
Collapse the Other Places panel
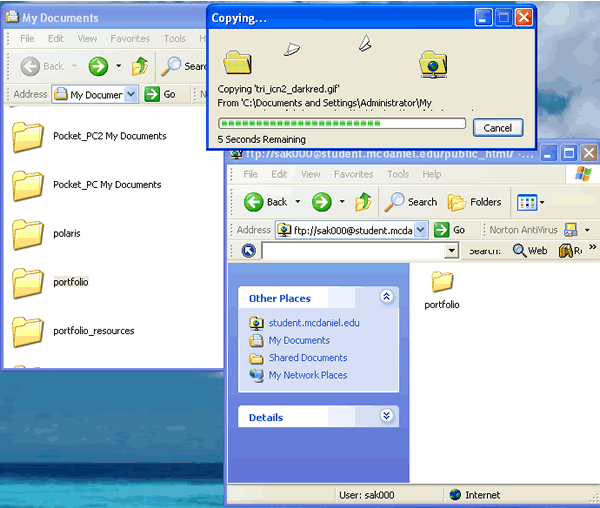(x=387, y=298)
